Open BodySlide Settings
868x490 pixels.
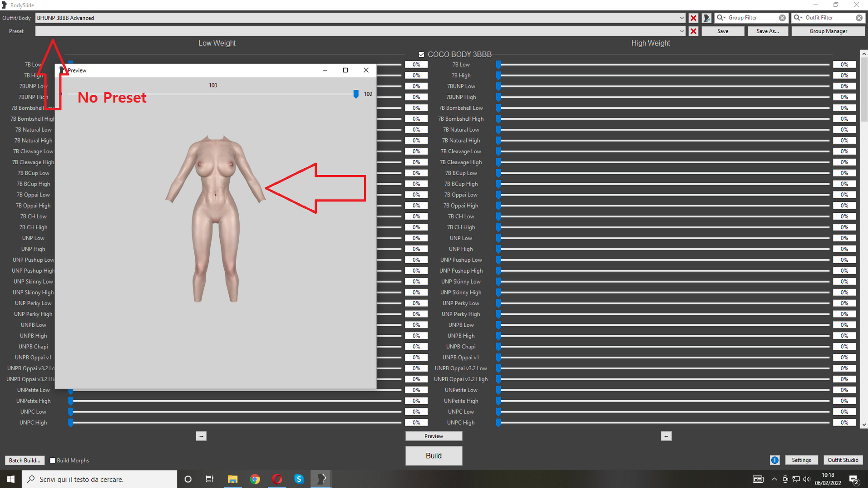coord(801,460)
